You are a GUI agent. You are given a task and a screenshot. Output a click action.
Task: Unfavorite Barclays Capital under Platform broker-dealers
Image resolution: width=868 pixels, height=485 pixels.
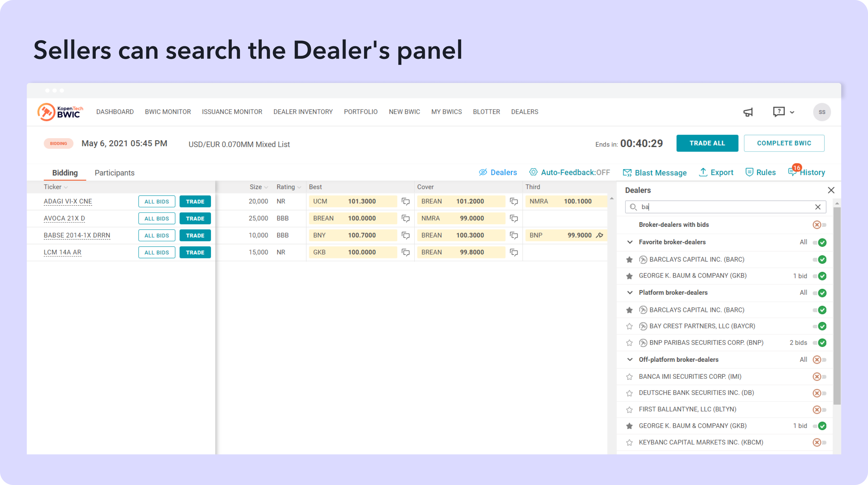pos(629,310)
